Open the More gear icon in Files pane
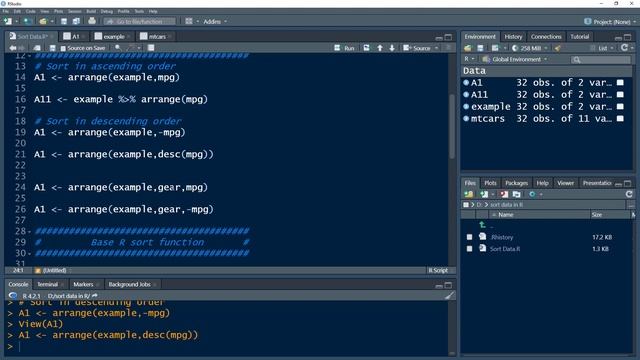The image size is (640, 360). coord(532,194)
